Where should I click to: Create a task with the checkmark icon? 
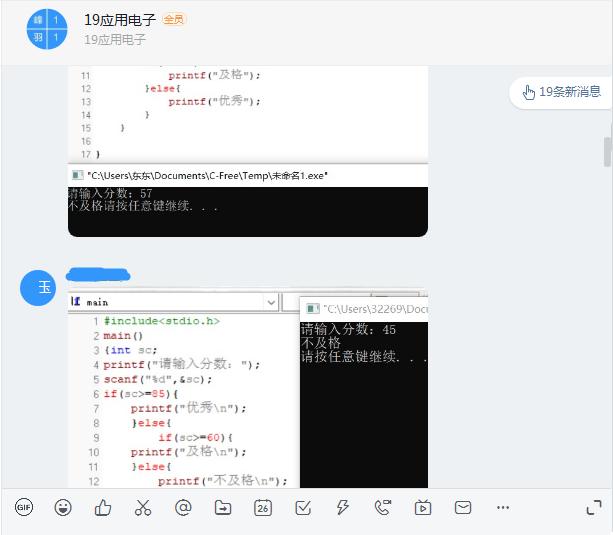pos(303,508)
